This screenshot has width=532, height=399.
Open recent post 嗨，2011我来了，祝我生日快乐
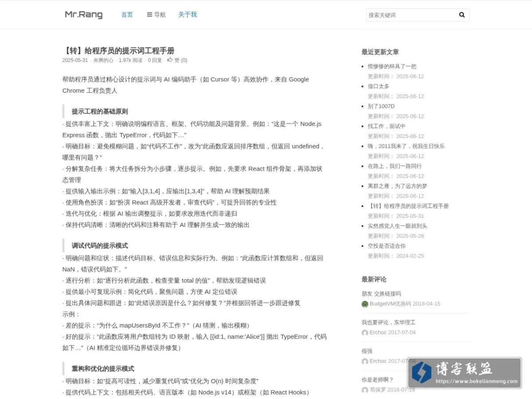[406, 146]
